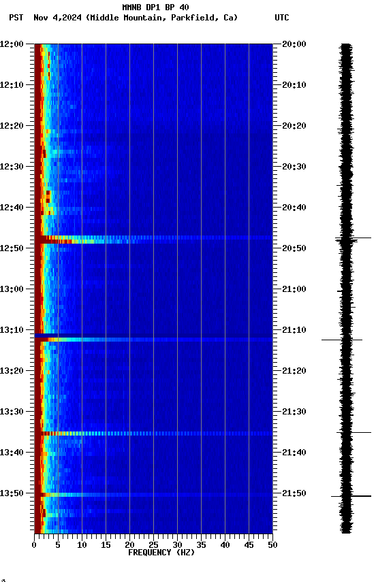Click the 15 Hz frequency tick label
This screenshot has height=588, width=376.
[x=106, y=545]
